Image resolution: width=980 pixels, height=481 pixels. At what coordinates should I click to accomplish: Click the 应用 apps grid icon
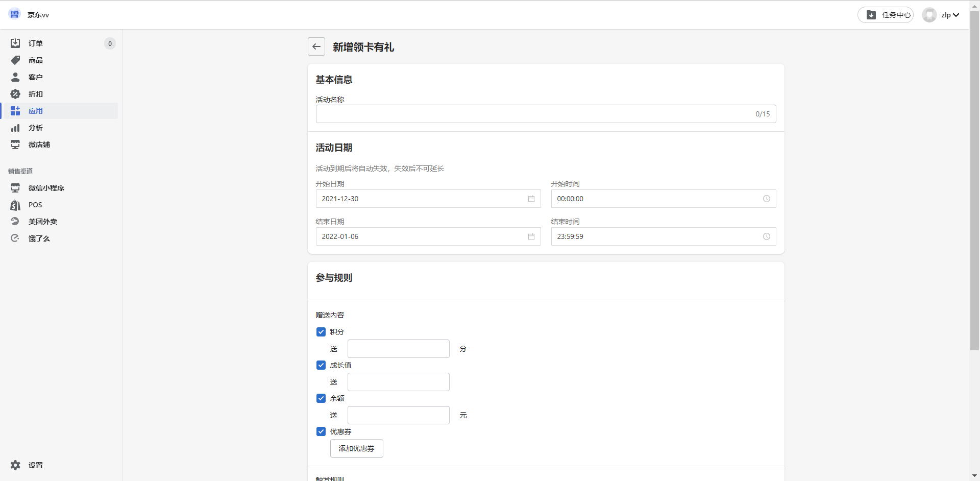(15, 111)
